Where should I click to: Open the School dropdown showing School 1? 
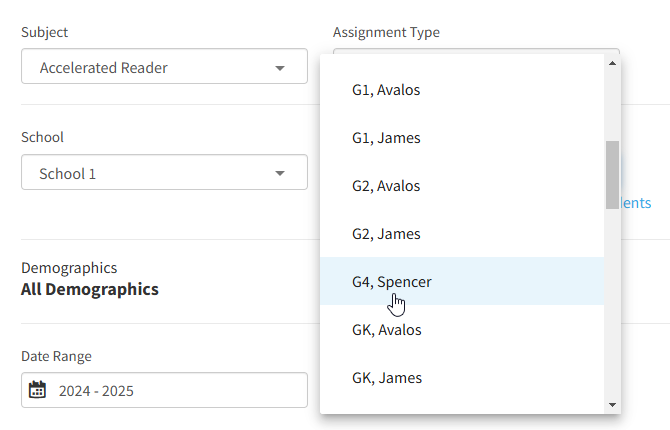[x=164, y=172]
